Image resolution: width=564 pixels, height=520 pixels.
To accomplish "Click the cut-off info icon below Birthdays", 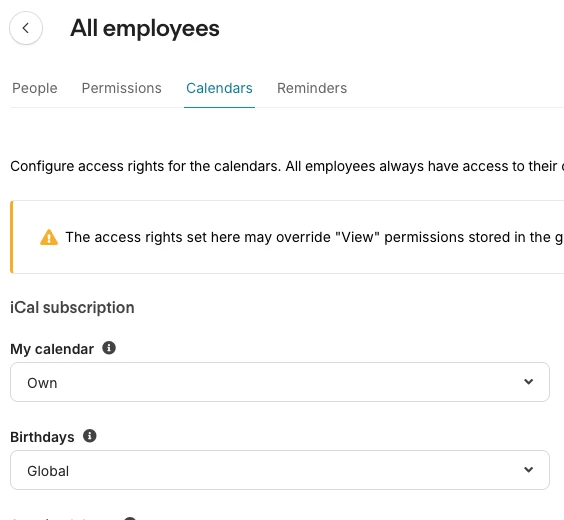I will coord(130,518).
